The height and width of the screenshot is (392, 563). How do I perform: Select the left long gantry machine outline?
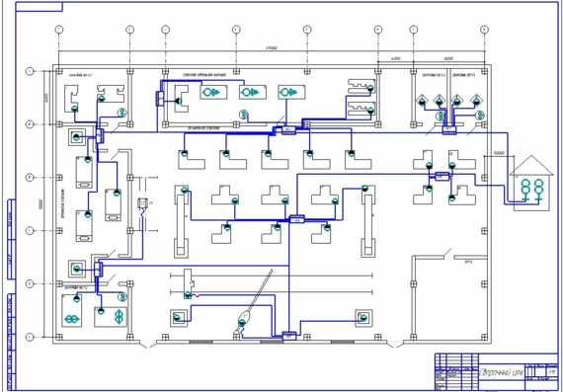click(181, 222)
